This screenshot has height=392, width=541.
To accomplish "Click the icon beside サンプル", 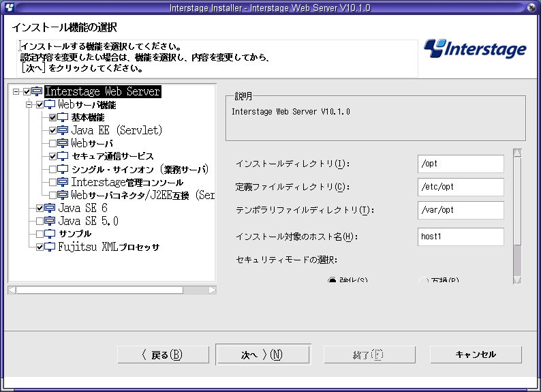I will pyautogui.click(x=50, y=234).
